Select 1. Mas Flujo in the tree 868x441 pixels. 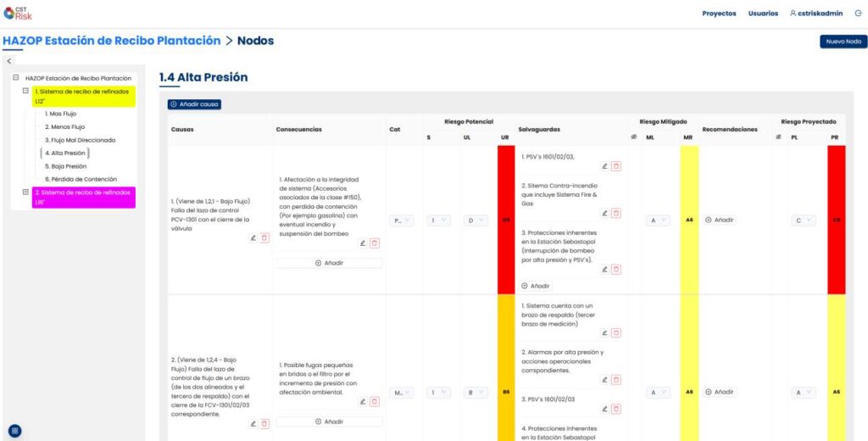[60, 114]
